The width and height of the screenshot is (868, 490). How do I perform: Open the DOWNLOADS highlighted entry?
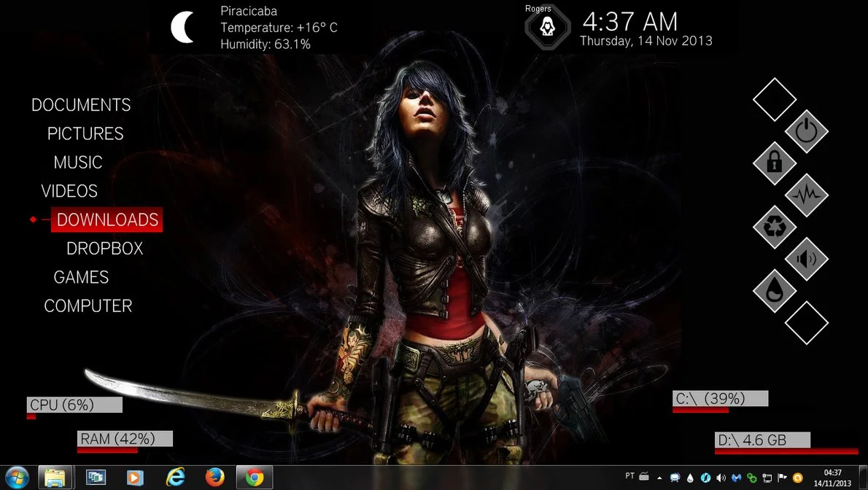(107, 220)
